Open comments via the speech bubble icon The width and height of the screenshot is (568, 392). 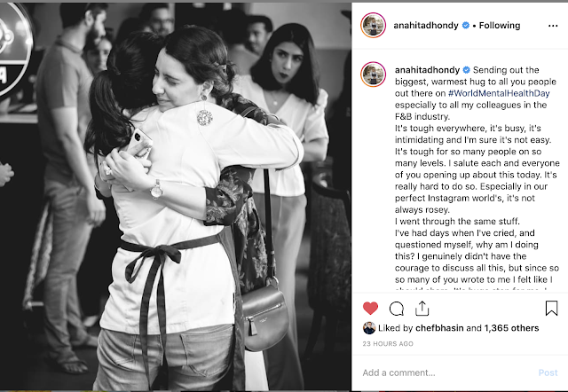[397, 309]
